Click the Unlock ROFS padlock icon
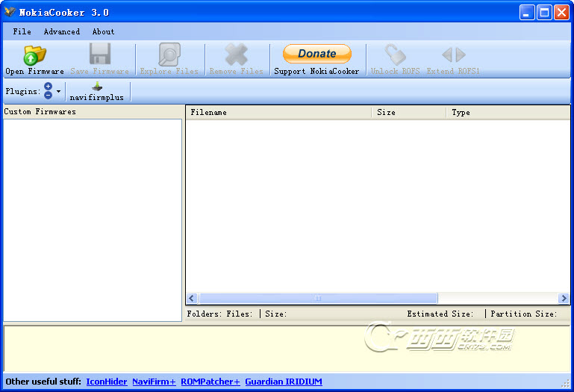 (x=395, y=55)
